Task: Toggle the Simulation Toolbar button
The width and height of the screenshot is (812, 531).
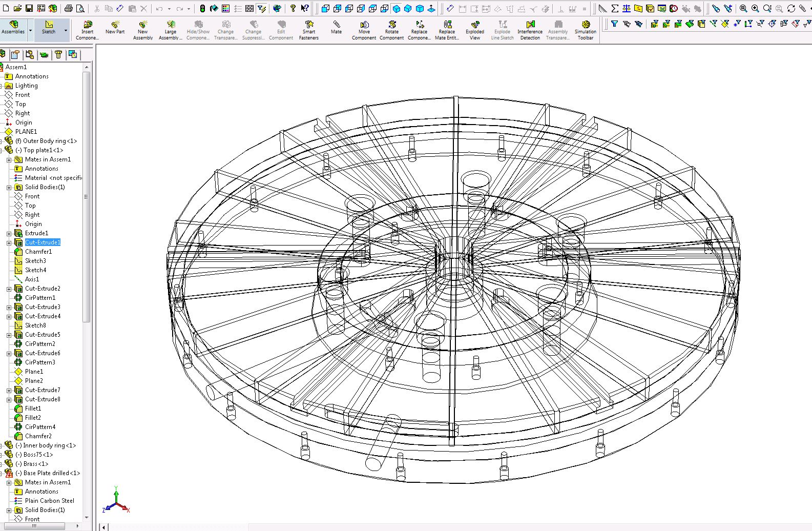Action: pos(585,30)
